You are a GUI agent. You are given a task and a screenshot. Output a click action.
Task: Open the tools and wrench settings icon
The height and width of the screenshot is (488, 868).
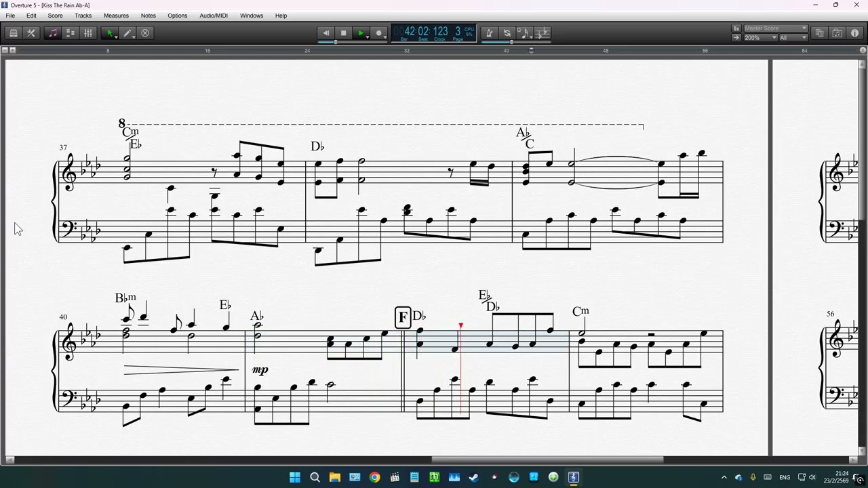point(31,33)
